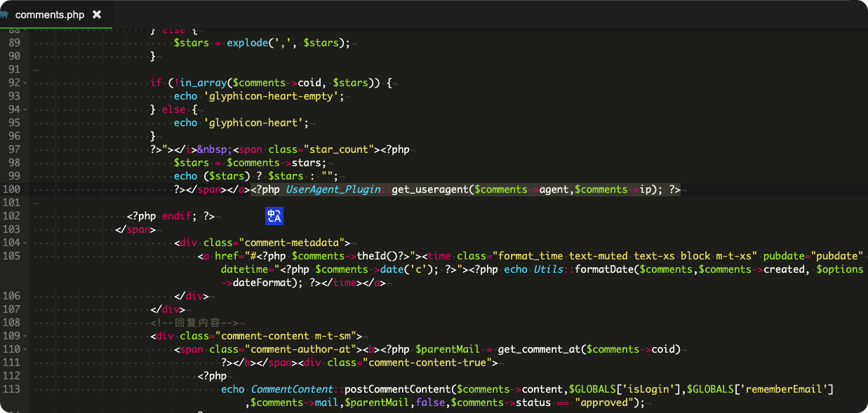
Task: Click the postCommentContent method call
Action: point(398,389)
